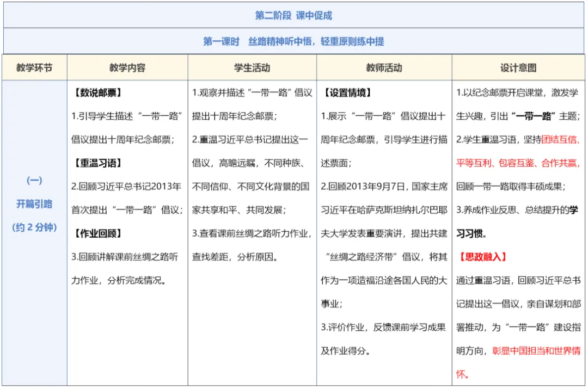Click the line '生兴趣，引出“一带一路”主题；'
Viewport: 588px width, 389px height.
[518, 116]
